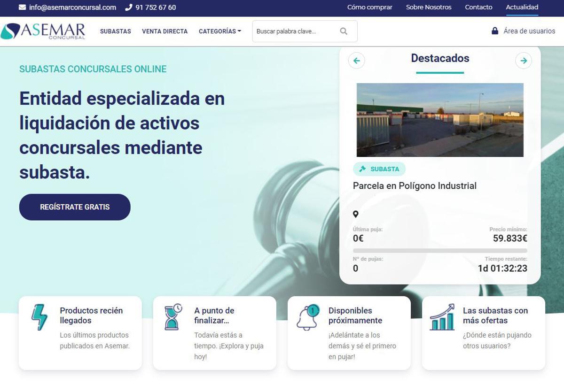Open the CATEGORÍAS dropdown menu
The height and width of the screenshot is (392, 564).
[x=219, y=31]
